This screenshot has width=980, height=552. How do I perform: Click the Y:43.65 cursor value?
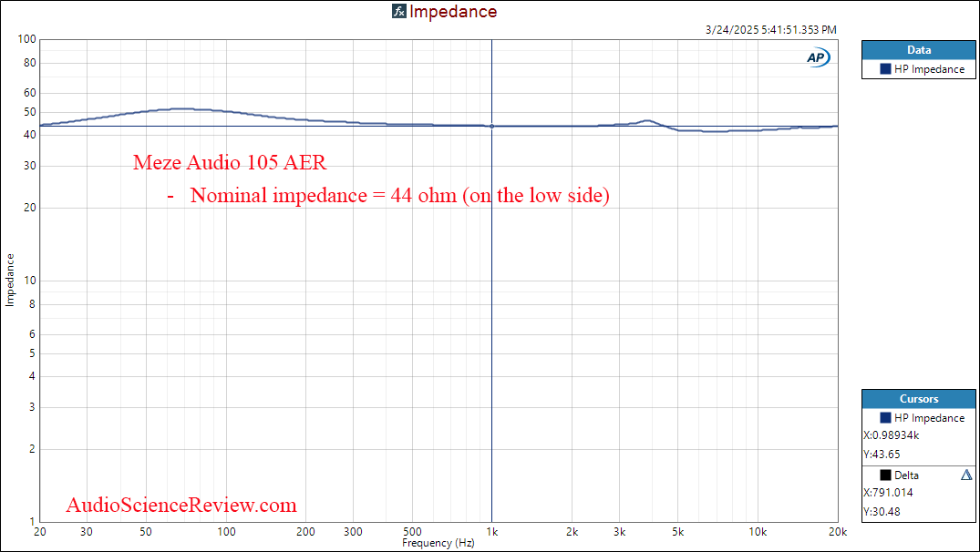(x=882, y=454)
